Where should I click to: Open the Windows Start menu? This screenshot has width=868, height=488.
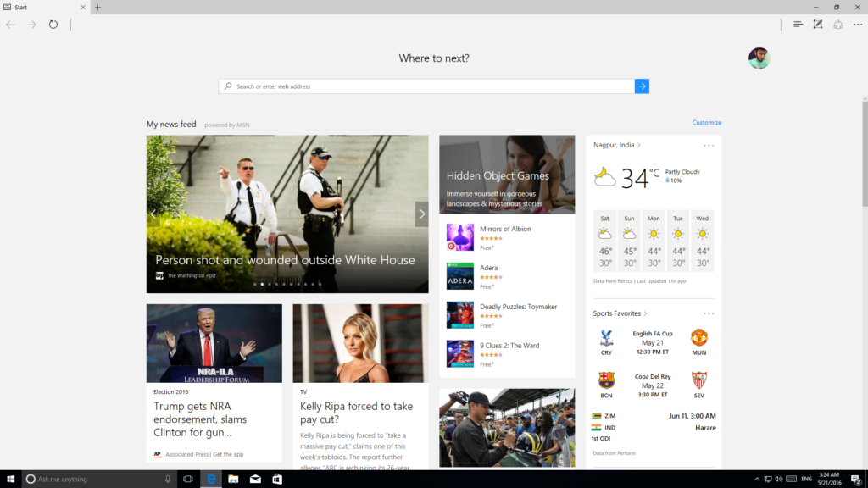10,480
